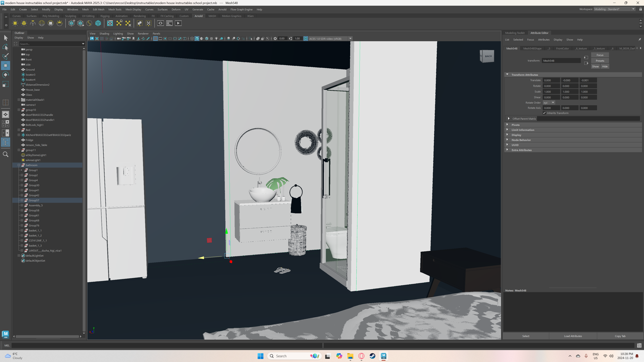
Task: Toggle textured display checker icon
Action: point(211,39)
